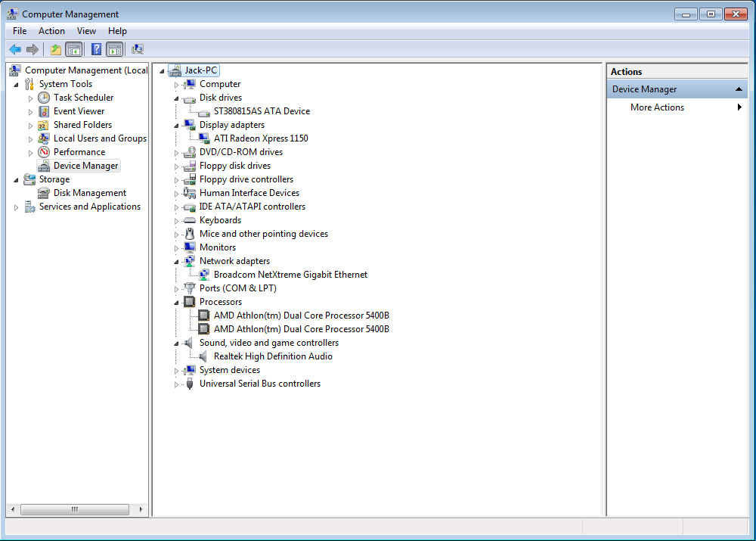The height and width of the screenshot is (541, 756).
Task: Click the Broadcom NetXtreme network icon
Action: (204, 275)
